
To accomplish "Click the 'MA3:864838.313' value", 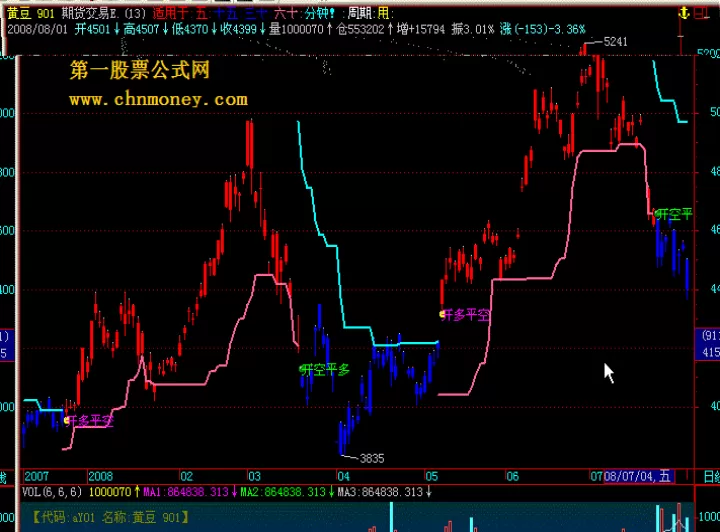I will [380, 492].
